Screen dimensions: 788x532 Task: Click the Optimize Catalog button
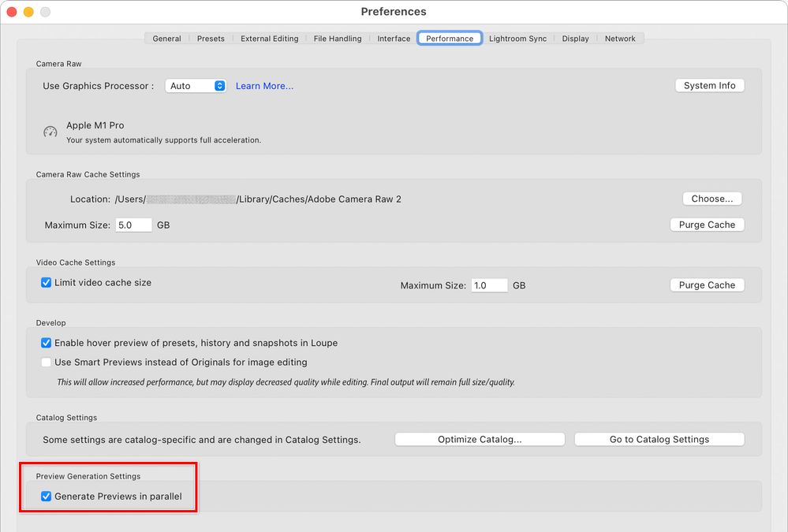(479, 439)
